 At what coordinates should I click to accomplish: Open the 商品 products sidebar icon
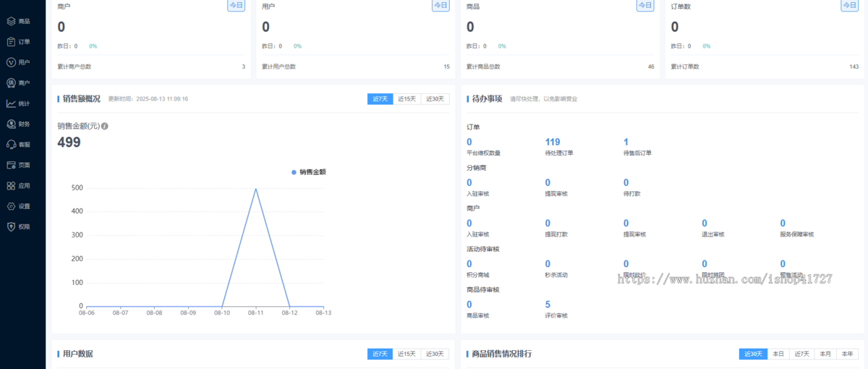[12, 21]
